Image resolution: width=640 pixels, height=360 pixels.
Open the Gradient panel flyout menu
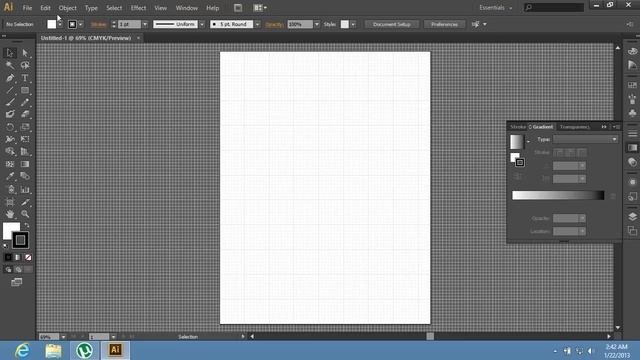pyautogui.click(x=616, y=127)
